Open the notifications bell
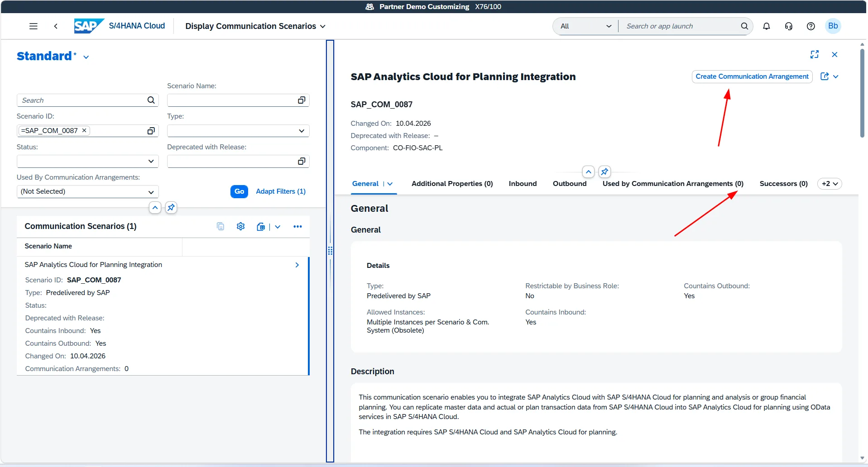The width and height of the screenshot is (868, 467). [x=766, y=26]
